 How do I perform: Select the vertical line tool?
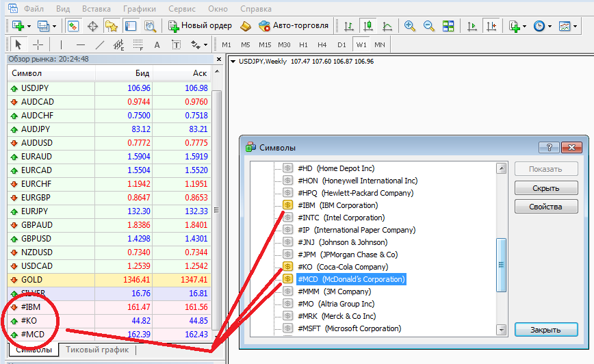(61, 44)
